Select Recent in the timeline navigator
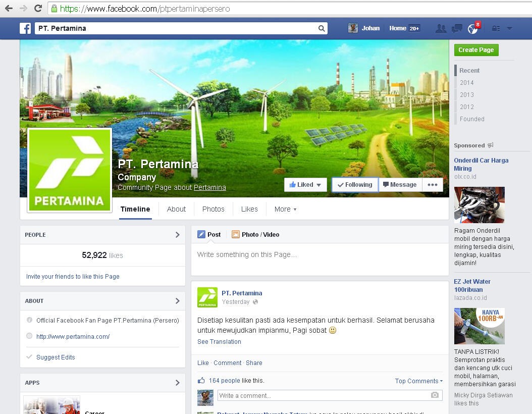The height and width of the screenshot is (414, 532). pos(469,71)
